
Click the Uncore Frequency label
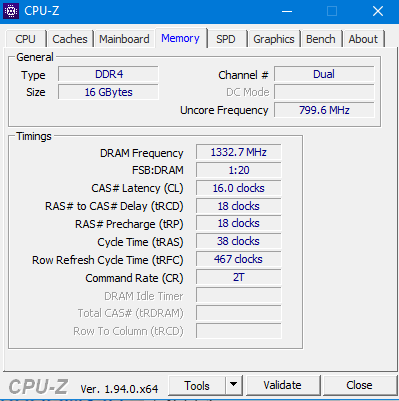[x=224, y=110]
